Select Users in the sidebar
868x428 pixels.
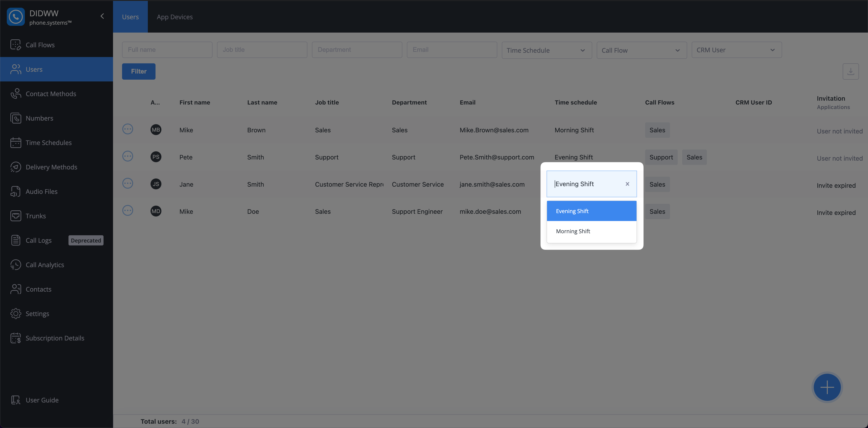coord(56,69)
